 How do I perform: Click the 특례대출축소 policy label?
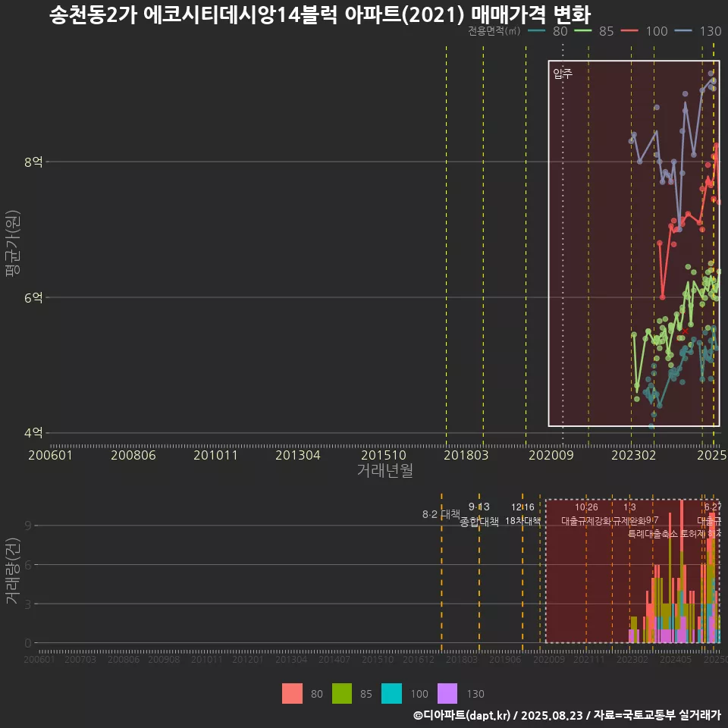pyautogui.click(x=653, y=534)
